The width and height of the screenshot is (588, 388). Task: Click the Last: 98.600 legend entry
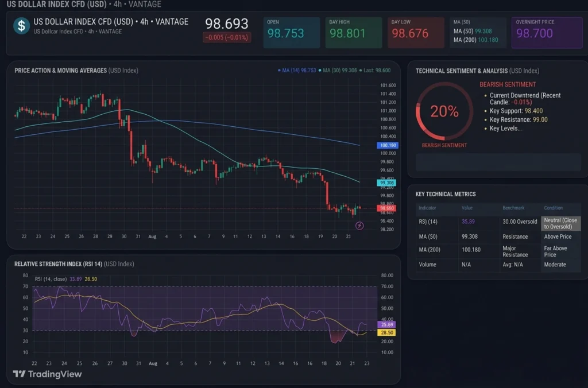click(374, 70)
